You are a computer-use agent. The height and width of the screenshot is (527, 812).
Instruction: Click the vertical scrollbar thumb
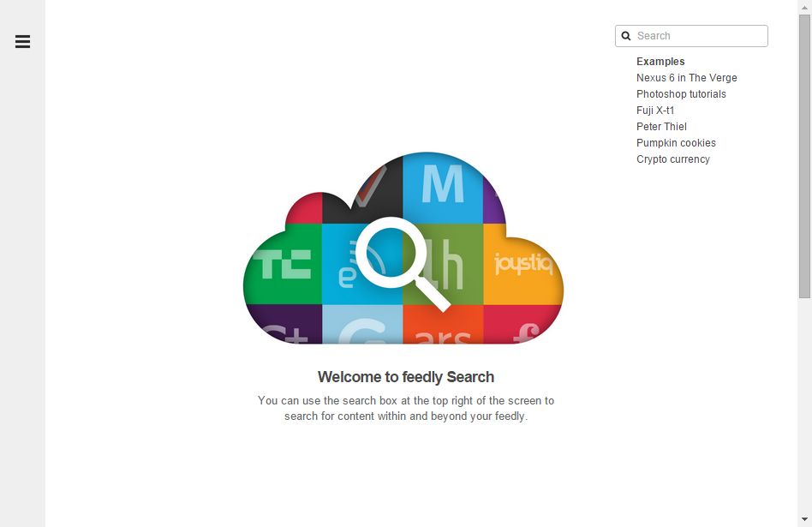(x=804, y=157)
